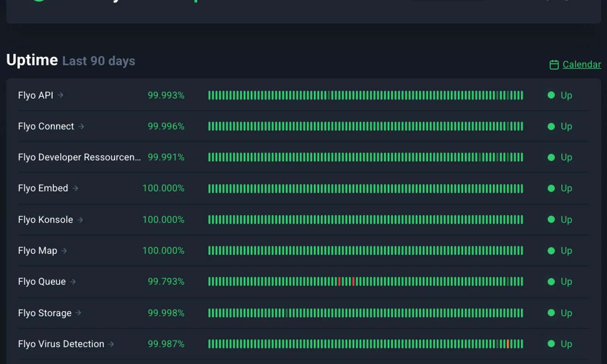Screen dimensions: 607x364
Task: Click the second red outage bar in Flyo Queue
Action: coord(354,281)
